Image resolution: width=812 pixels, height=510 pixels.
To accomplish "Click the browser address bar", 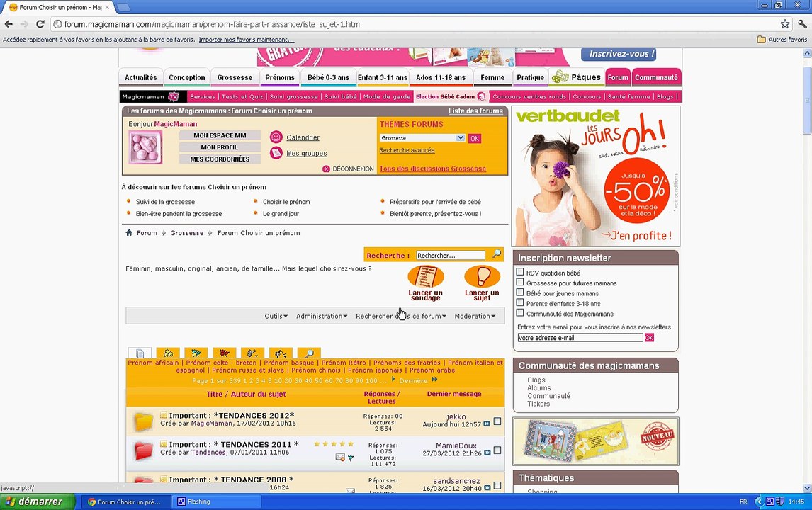I will tap(415, 24).
